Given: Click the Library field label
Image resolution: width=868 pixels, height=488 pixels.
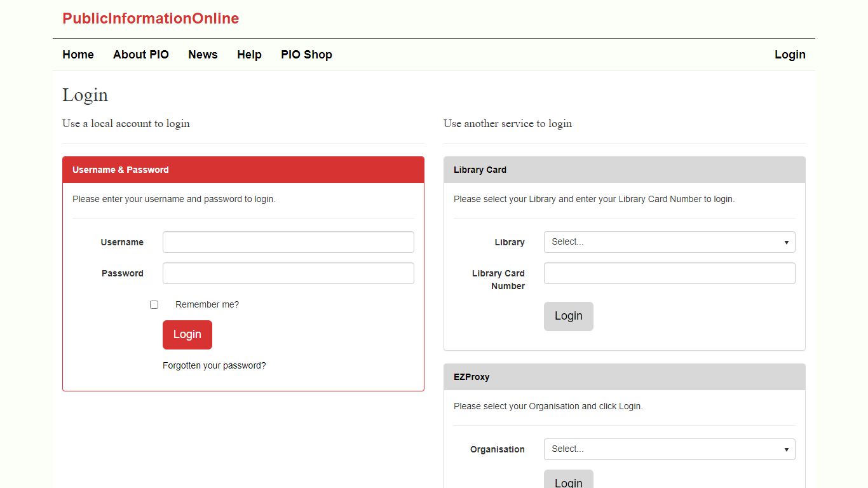Looking at the screenshot, I should pos(510,242).
